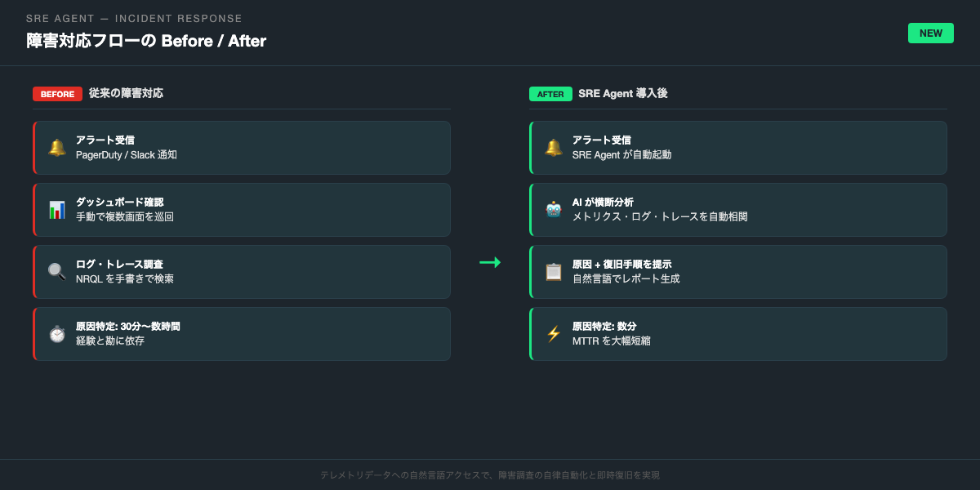Select the ダッシュボード確認 card
Image resolution: width=980 pixels, height=490 pixels.
(x=242, y=210)
